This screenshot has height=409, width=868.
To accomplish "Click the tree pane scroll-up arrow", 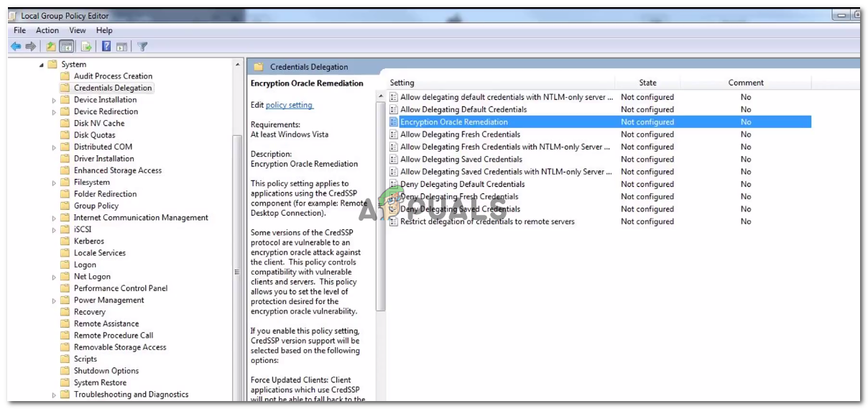I will tap(238, 65).
